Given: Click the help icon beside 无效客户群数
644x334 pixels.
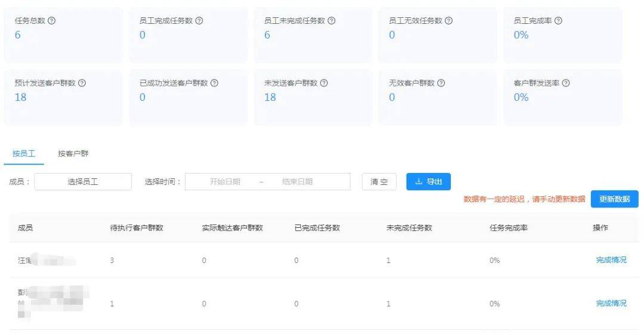Looking at the screenshot, I should 441,83.
